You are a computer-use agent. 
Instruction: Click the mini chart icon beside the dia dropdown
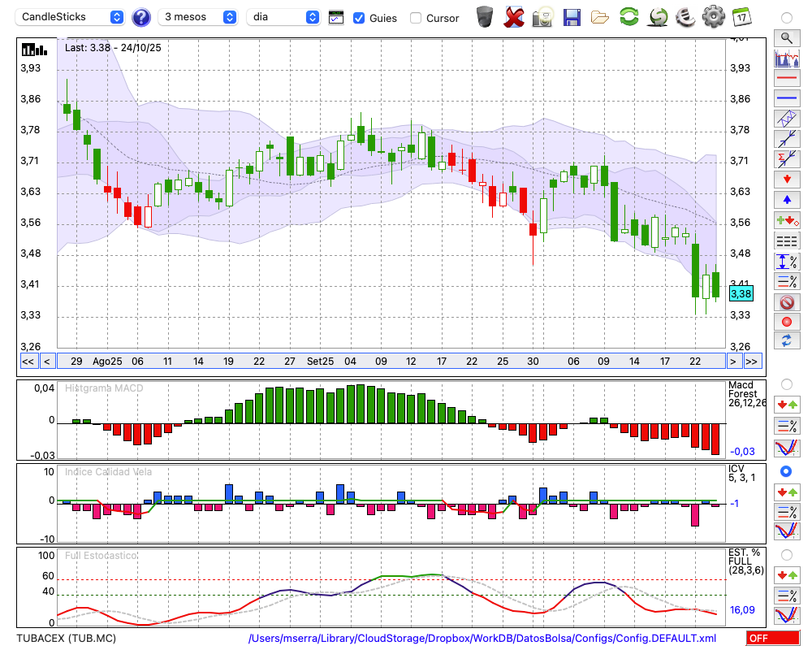pyautogui.click(x=336, y=18)
